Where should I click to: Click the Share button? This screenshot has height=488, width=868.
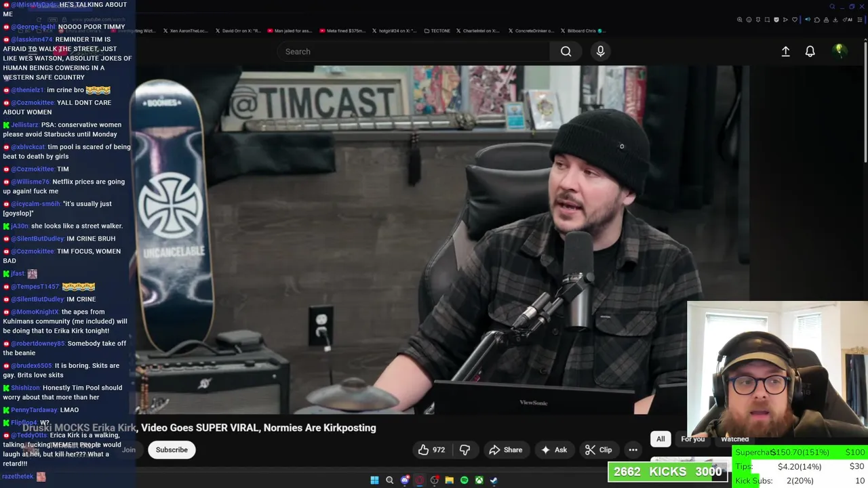coord(506,450)
